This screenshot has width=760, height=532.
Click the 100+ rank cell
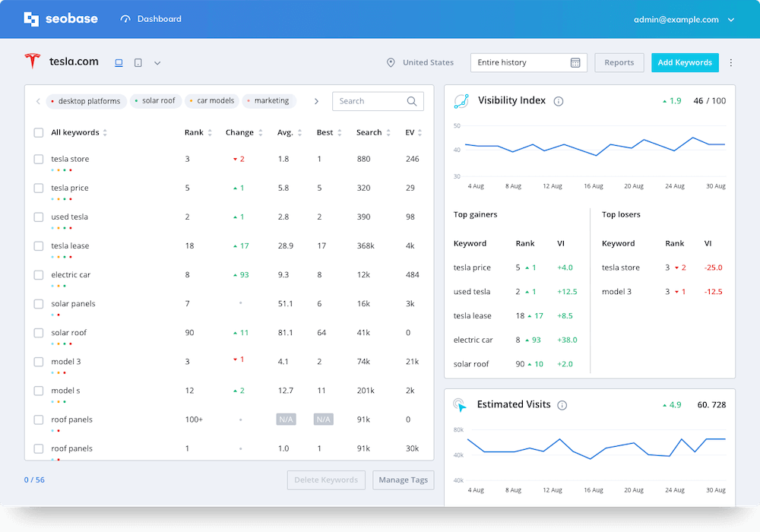click(194, 420)
